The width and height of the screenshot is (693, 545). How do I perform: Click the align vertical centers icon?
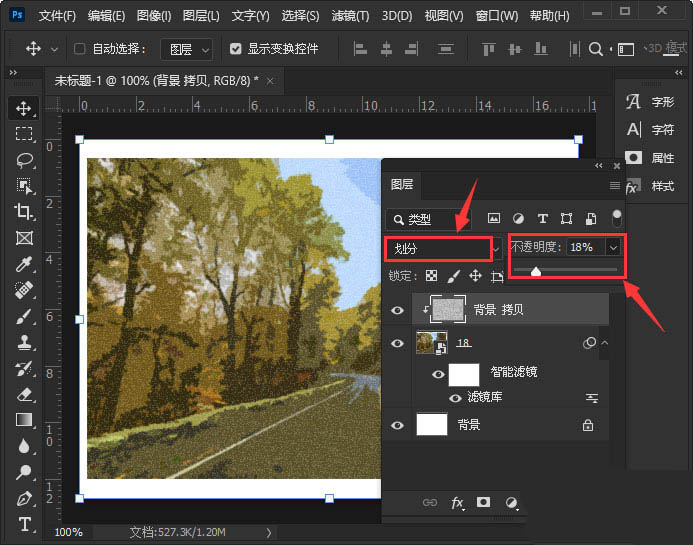click(514, 49)
